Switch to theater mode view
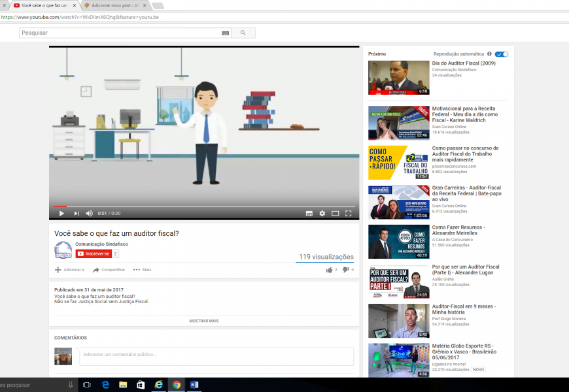569x392 pixels. click(336, 213)
